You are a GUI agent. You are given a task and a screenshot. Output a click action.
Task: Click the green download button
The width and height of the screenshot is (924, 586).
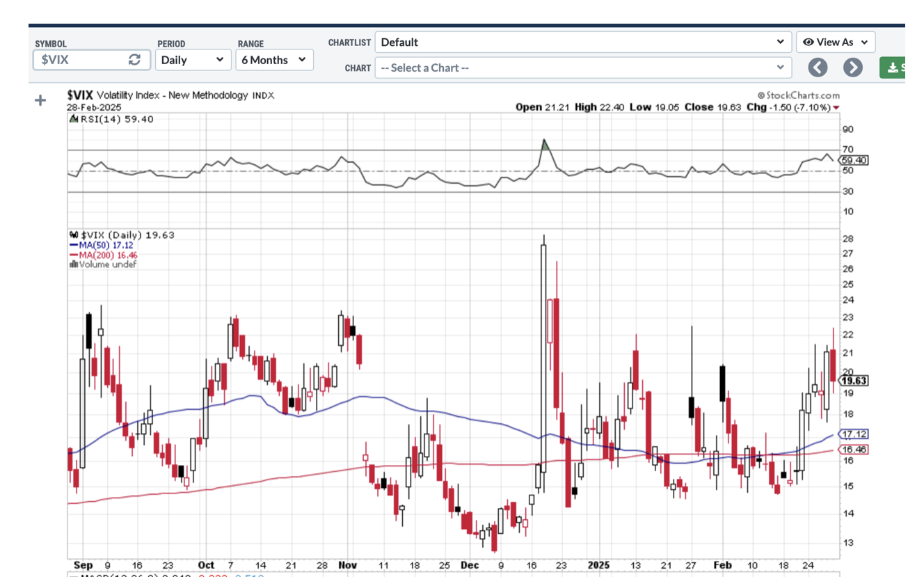(893, 68)
